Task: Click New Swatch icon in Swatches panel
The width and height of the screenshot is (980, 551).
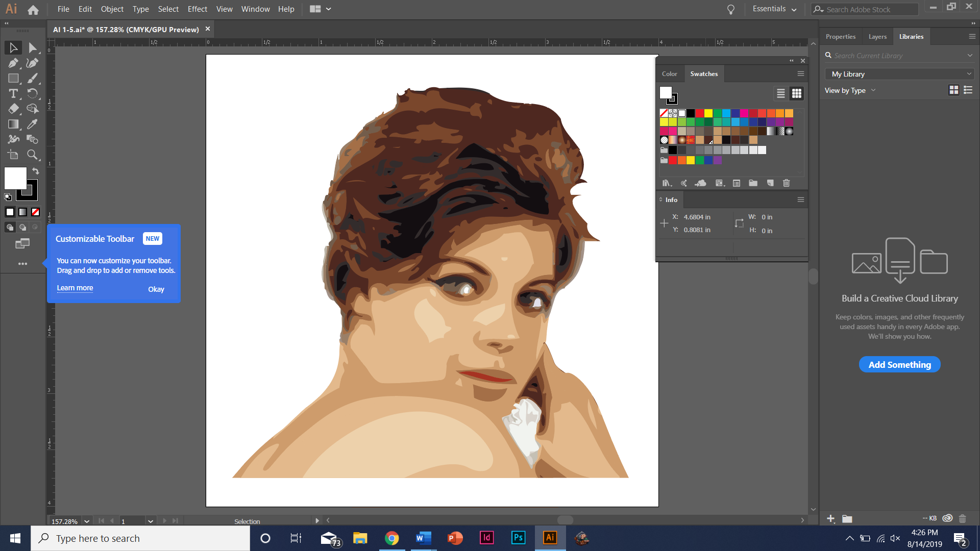Action: [x=770, y=183]
